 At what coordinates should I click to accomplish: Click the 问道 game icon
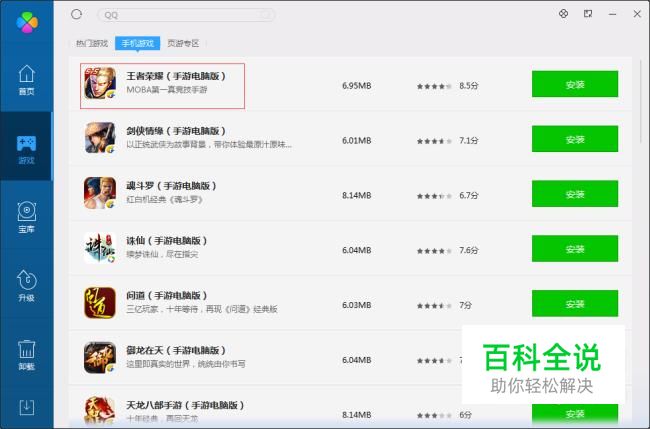(x=100, y=303)
